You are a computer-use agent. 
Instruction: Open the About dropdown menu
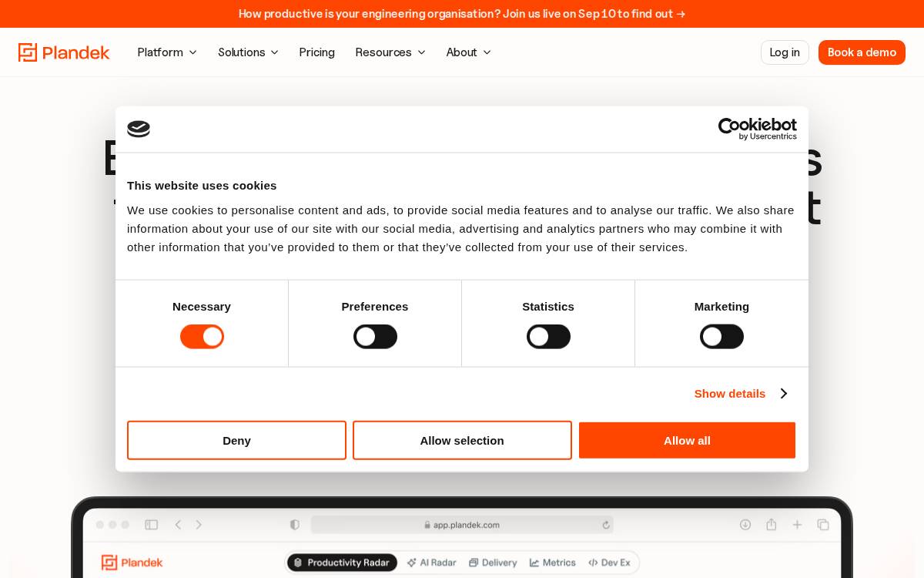click(468, 52)
